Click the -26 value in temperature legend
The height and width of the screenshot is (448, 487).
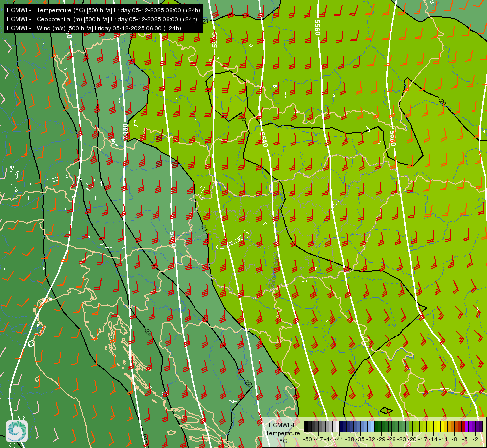pos(391,439)
